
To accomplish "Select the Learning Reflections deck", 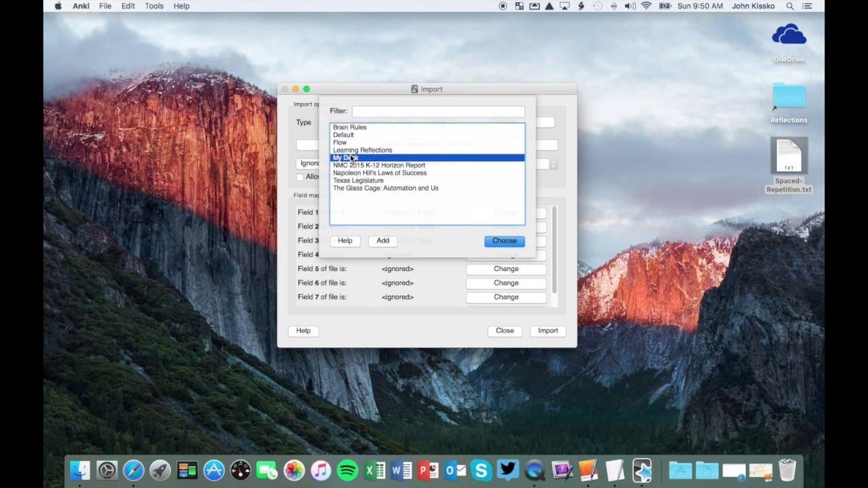I will pyautogui.click(x=427, y=150).
